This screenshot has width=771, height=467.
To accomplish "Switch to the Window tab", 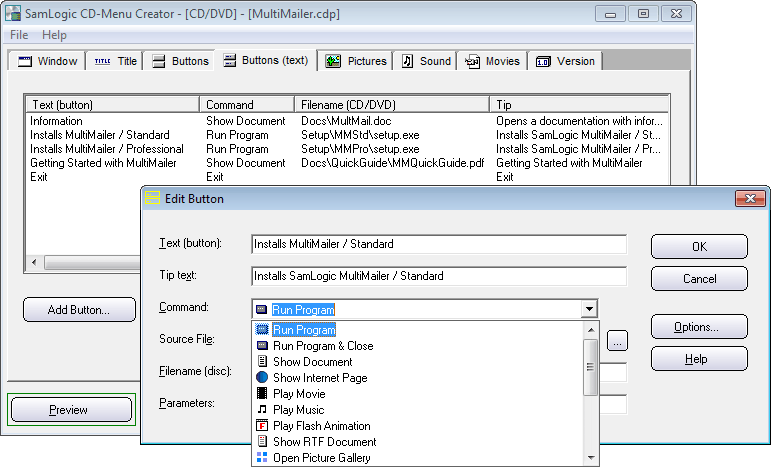I will (x=47, y=61).
